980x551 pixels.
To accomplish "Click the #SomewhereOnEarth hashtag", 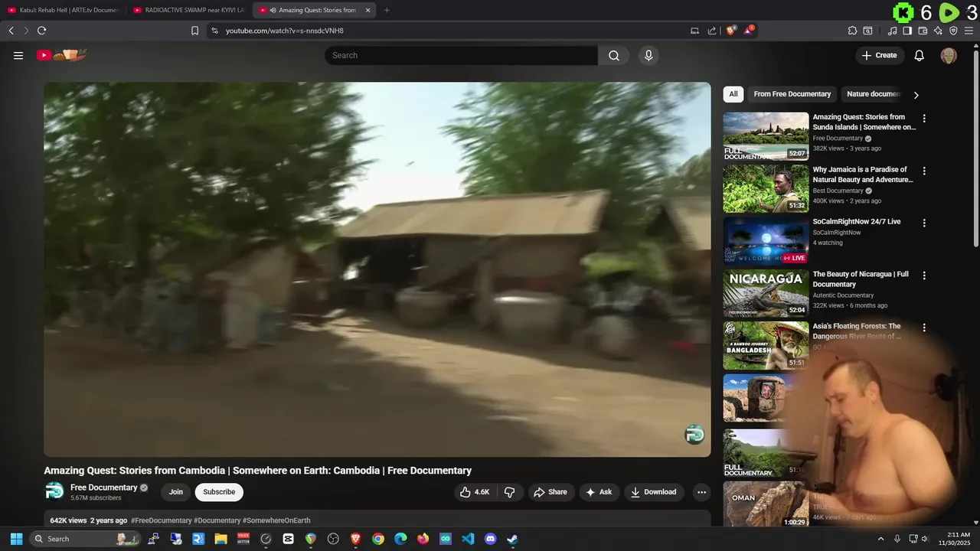I will [x=276, y=520].
